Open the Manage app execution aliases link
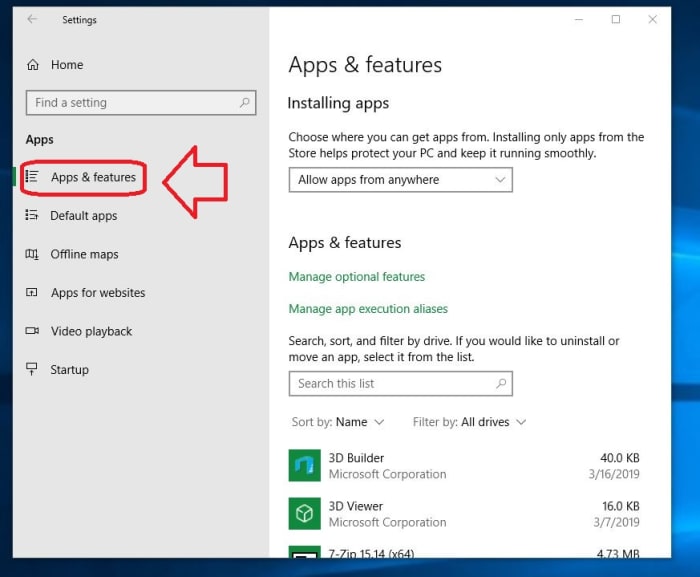700x577 pixels. (368, 309)
